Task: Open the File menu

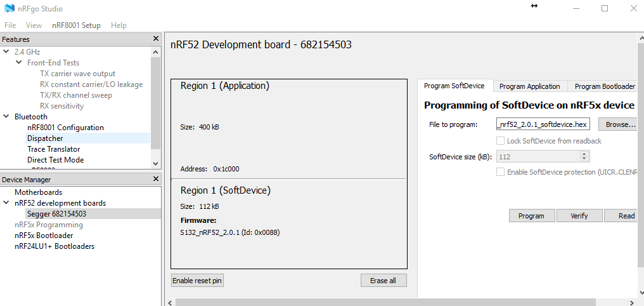Action: (10, 25)
